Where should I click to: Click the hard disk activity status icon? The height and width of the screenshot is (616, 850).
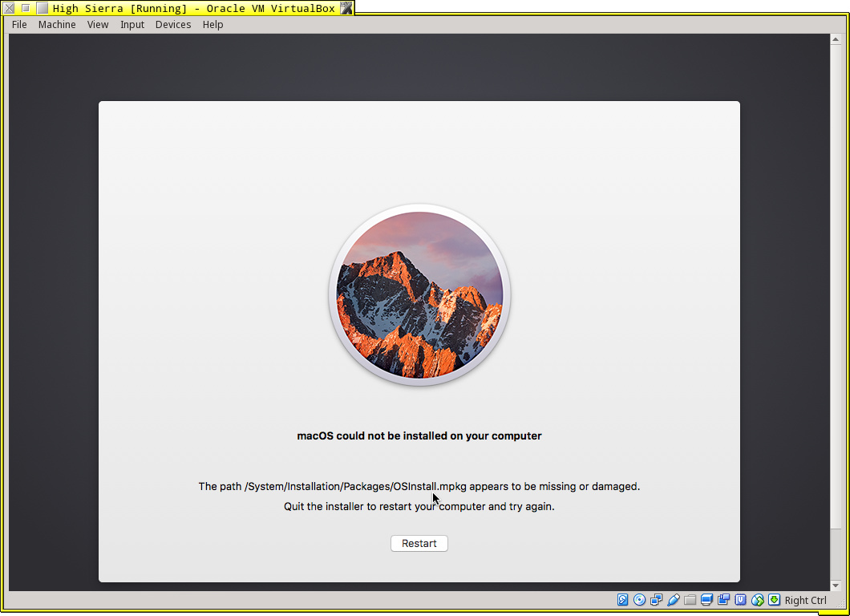[x=622, y=600]
